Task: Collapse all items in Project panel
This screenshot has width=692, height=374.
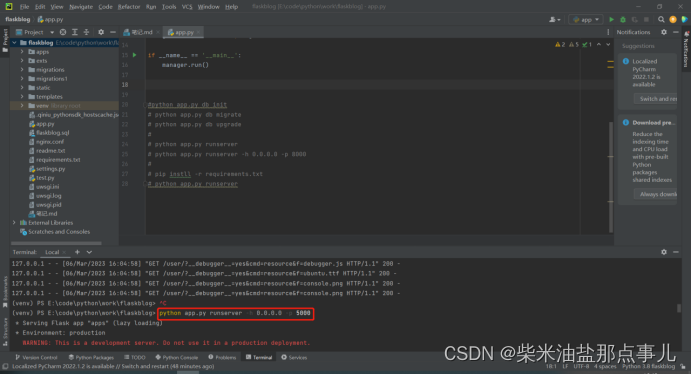Action: (x=86, y=32)
